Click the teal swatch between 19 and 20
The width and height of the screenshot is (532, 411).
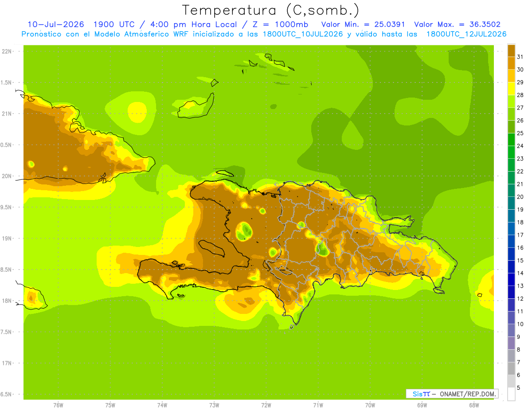511,203
